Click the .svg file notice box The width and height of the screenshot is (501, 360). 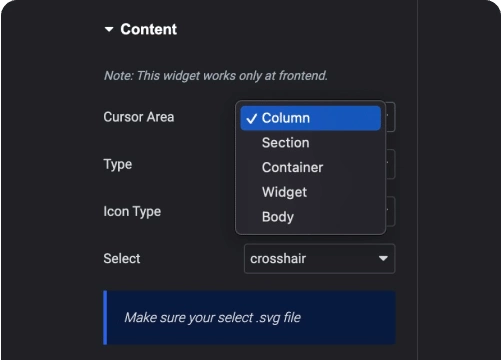(x=249, y=317)
